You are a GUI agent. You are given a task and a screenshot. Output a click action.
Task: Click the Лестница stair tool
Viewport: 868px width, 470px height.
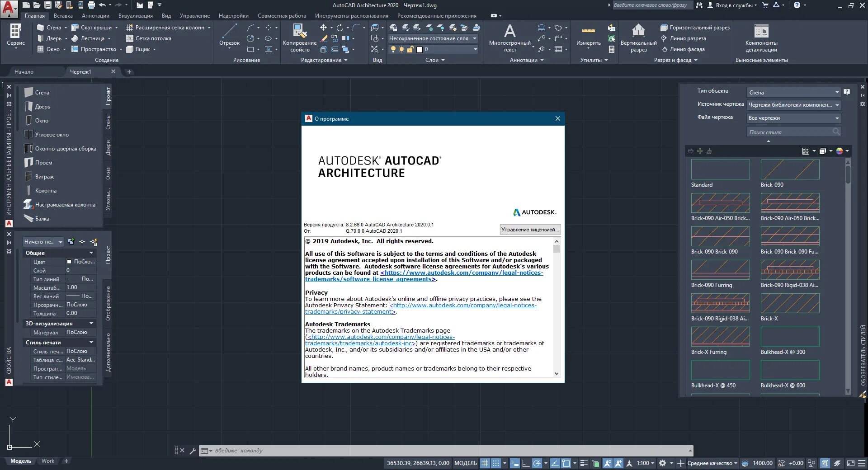[88, 38]
